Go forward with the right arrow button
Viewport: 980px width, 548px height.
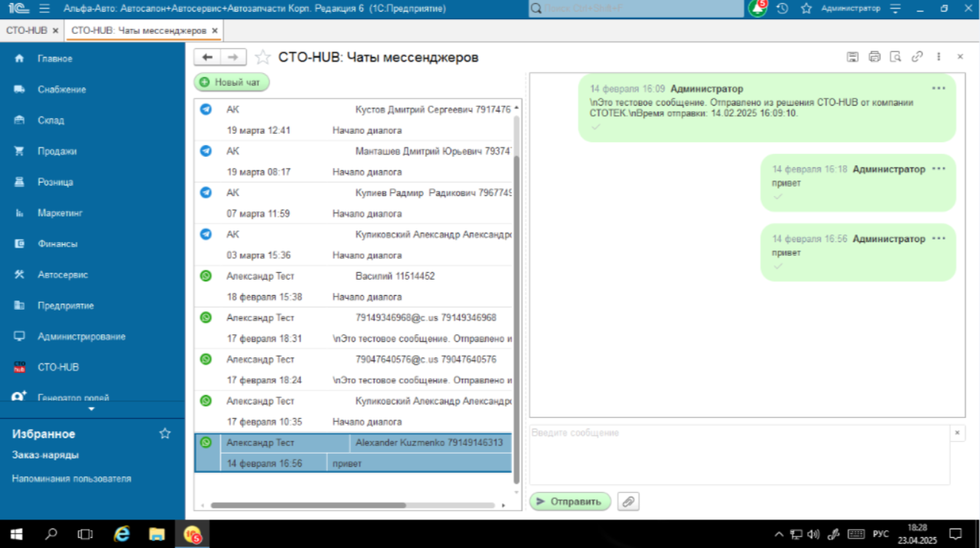(233, 58)
